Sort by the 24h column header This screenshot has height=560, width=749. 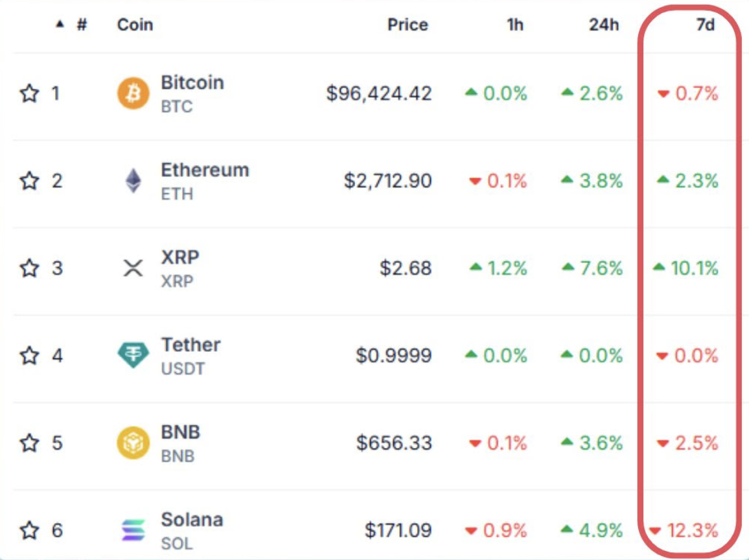(604, 25)
